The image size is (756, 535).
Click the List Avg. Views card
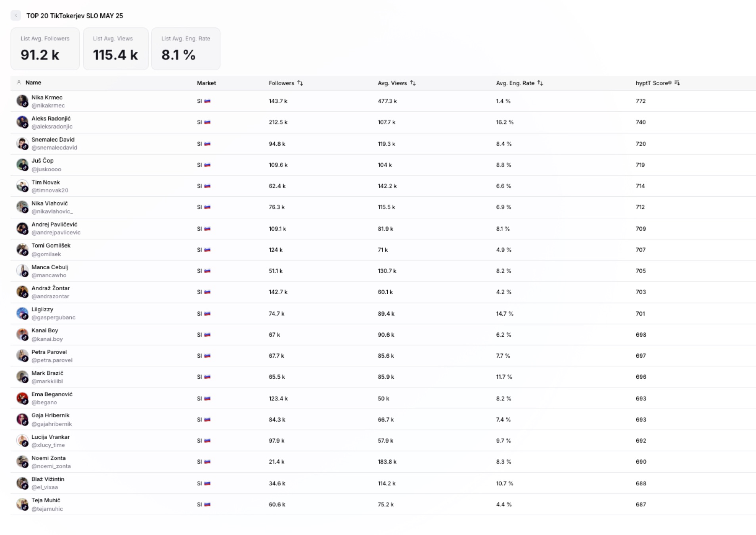point(115,49)
